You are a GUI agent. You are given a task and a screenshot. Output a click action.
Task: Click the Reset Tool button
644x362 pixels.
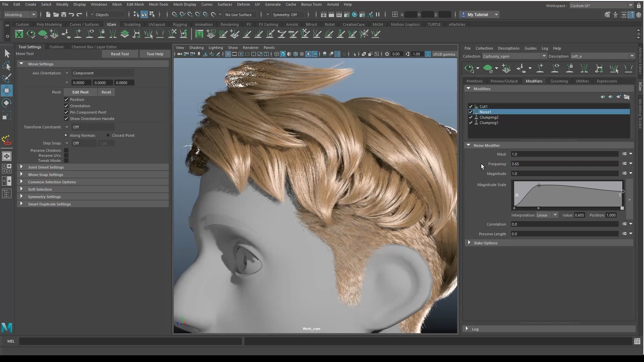[x=120, y=54]
